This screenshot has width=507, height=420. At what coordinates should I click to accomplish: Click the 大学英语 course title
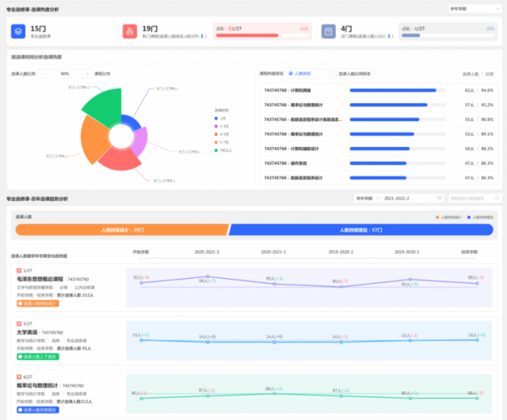[27, 332]
